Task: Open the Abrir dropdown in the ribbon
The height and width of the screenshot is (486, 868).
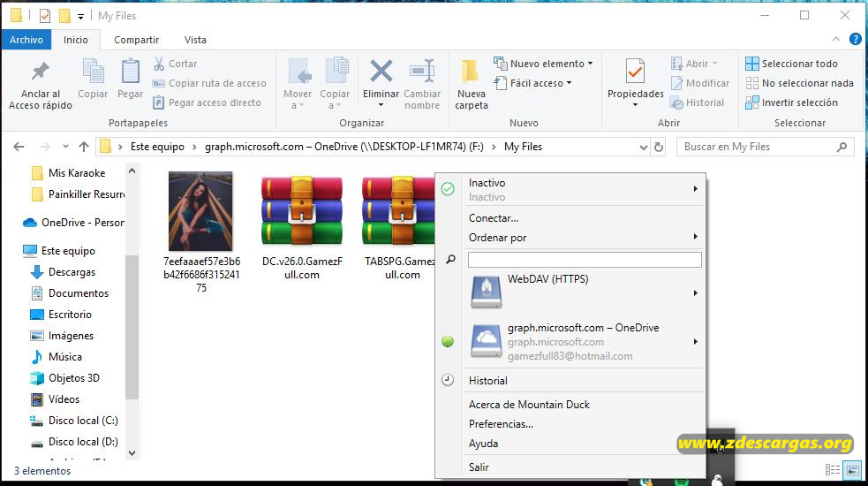Action: pyautogui.click(x=694, y=64)
